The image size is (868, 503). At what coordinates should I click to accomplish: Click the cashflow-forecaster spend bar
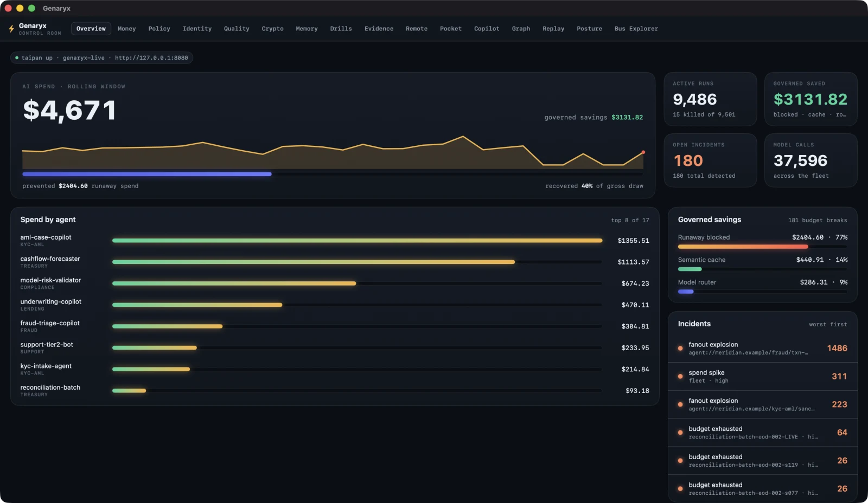click(314, 262)
